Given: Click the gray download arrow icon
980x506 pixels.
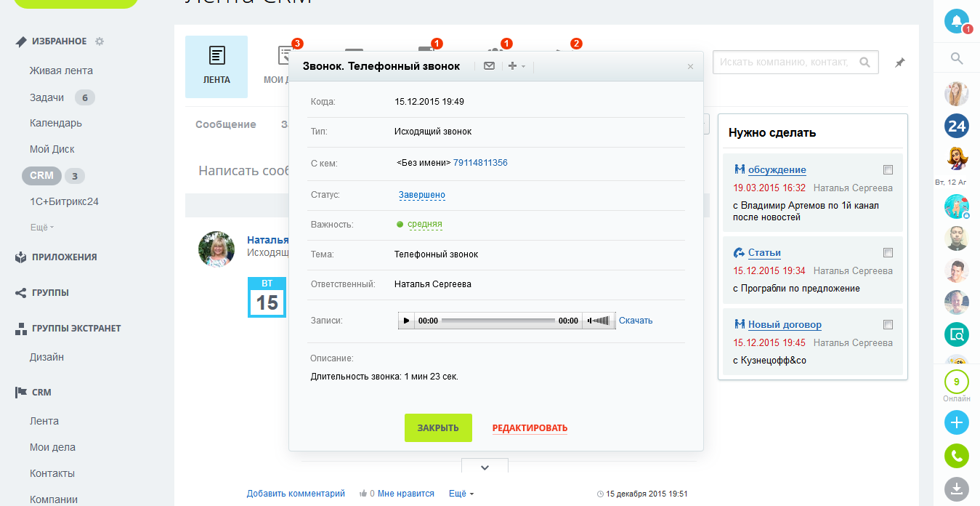Looking at the screenshot, I should coord(957,489).
